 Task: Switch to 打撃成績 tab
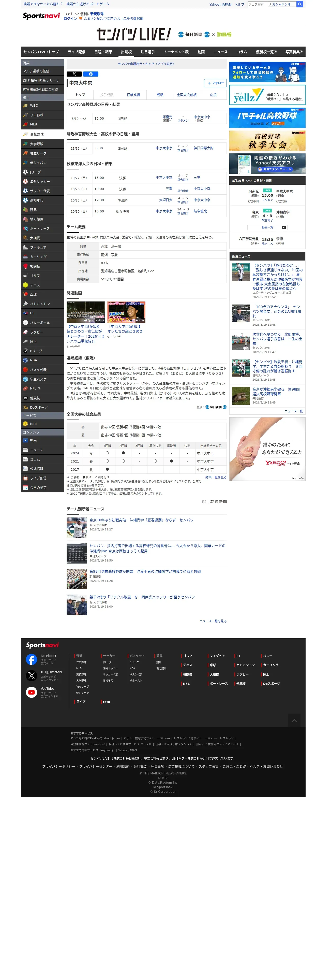pos(133,95)
